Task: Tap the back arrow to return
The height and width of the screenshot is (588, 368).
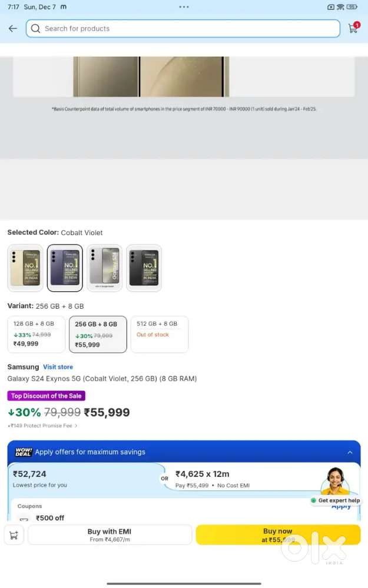Action: pos(12,28)
